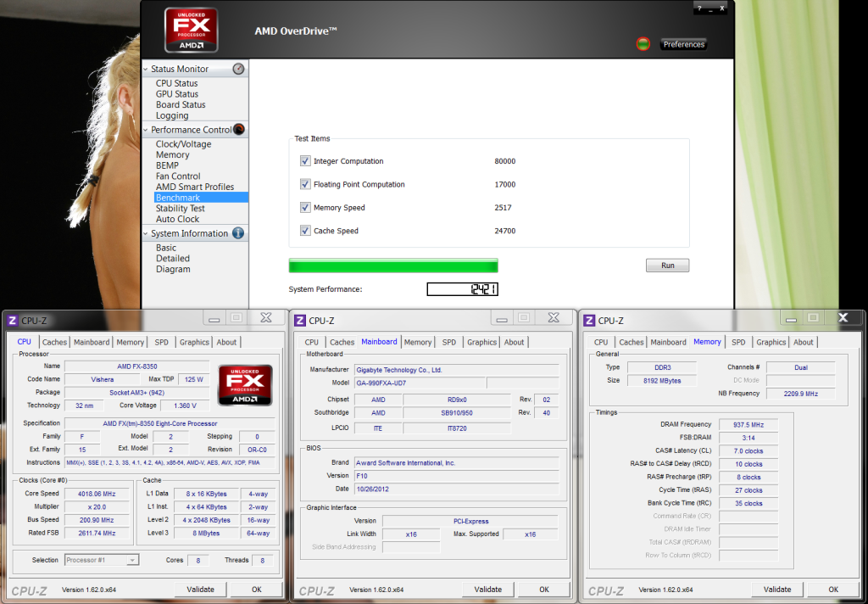Viewport: 868px width, 604px height.
Task: Select Benchmark in the sidebar
Action: tap(201, 198)
